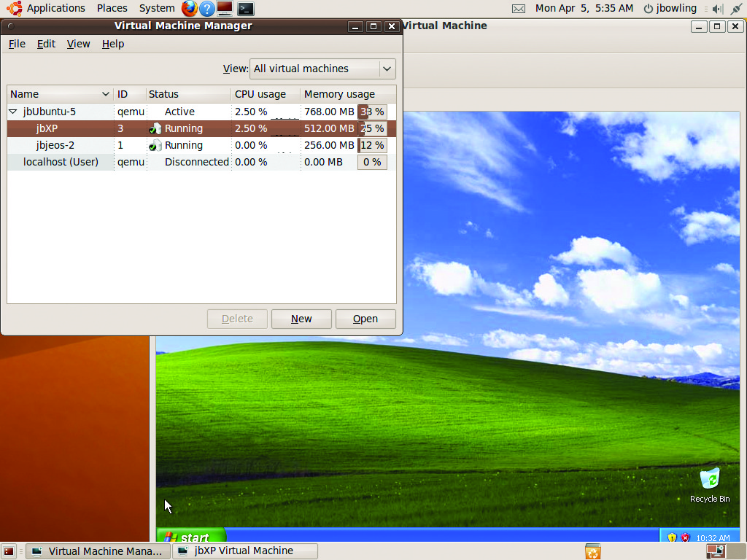Open the trash applet in bottom panel

click(x=592, y=551)
